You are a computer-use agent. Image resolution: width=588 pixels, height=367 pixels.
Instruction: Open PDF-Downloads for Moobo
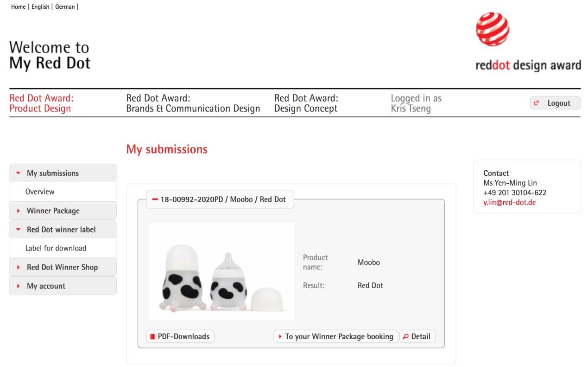coord(180,336)
